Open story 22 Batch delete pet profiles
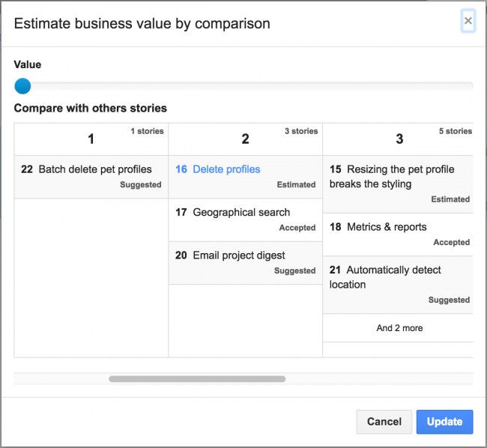487x448 pixels. click(91, 177)
